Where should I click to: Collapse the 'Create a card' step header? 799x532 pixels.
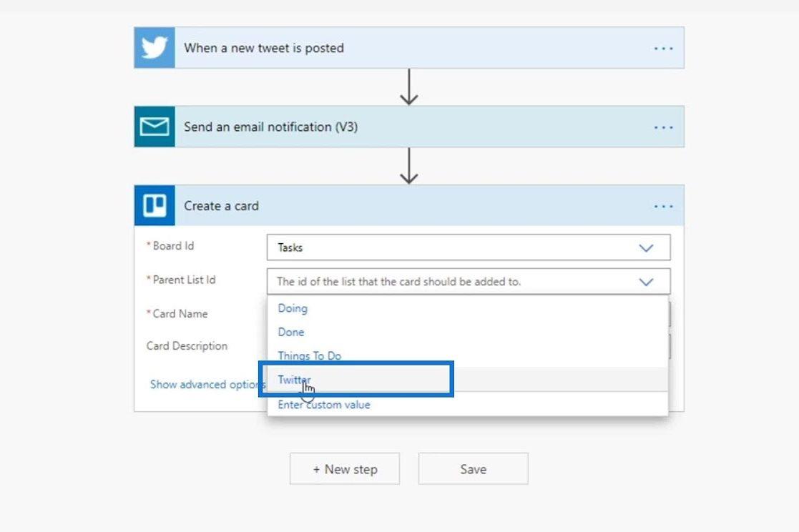click(x=409, y=205)
